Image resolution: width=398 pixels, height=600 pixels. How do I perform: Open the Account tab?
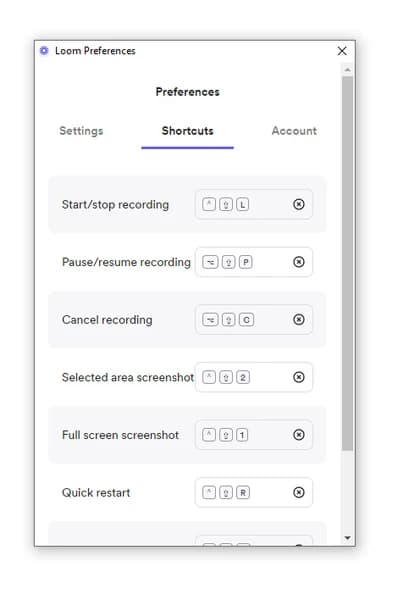click(294, 131)
